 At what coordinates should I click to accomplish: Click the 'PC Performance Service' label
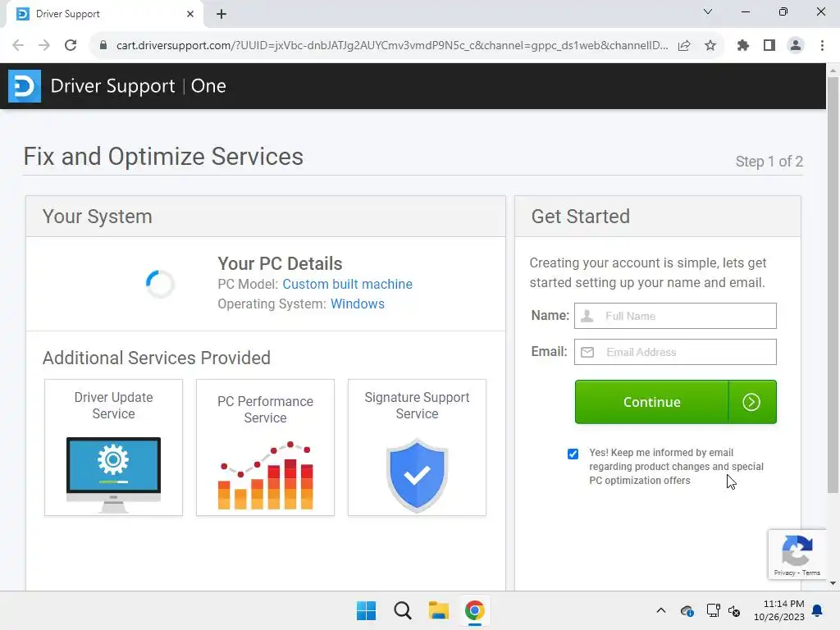click(265, 409)
